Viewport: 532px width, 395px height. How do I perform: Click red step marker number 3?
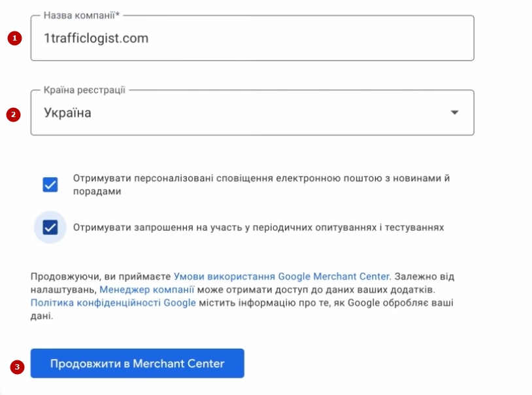pos(18,366)
